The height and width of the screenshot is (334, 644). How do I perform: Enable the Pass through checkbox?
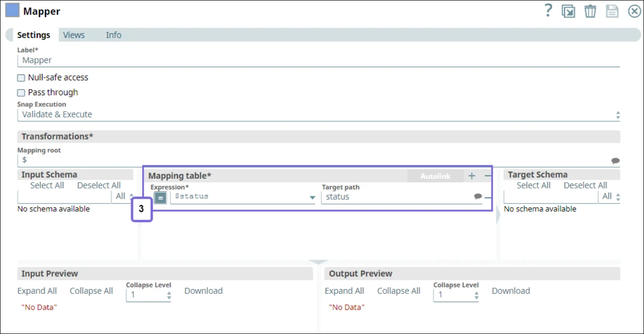point(21,93)
